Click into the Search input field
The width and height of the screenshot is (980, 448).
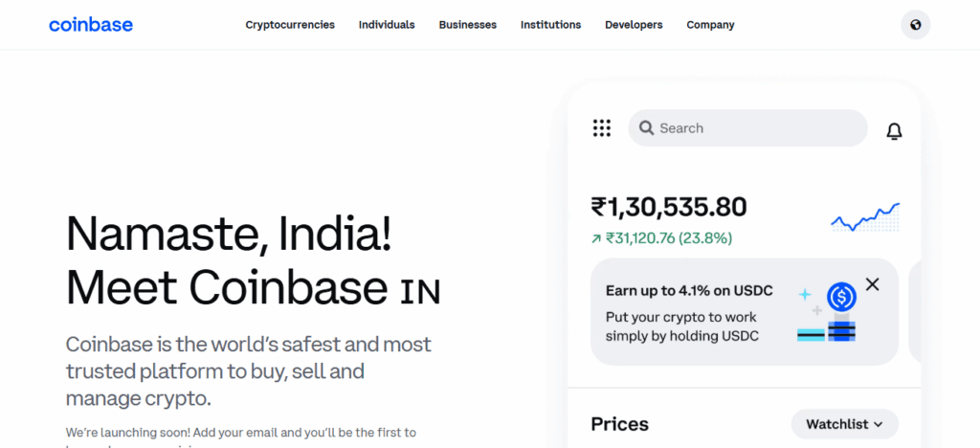pos(756,128)
